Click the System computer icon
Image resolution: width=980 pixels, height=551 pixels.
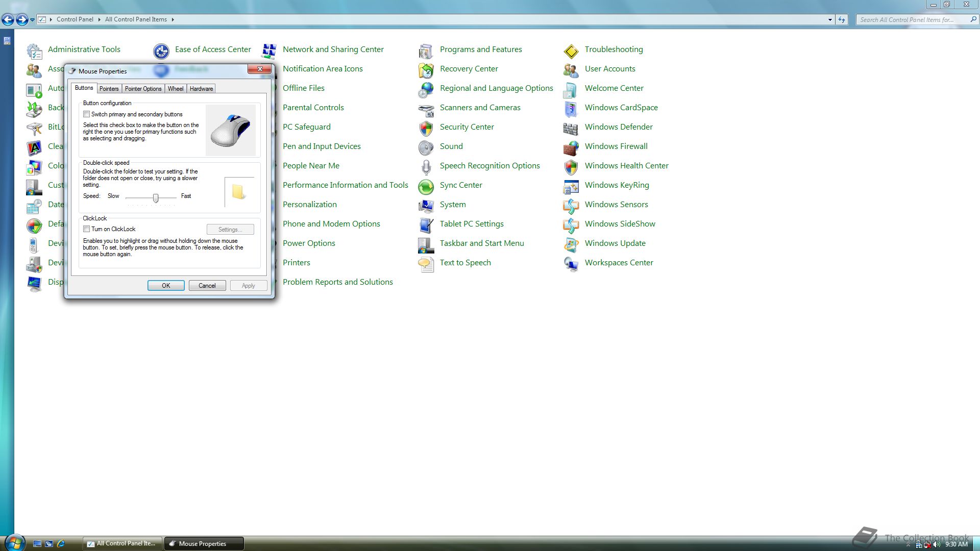(426, 206)
